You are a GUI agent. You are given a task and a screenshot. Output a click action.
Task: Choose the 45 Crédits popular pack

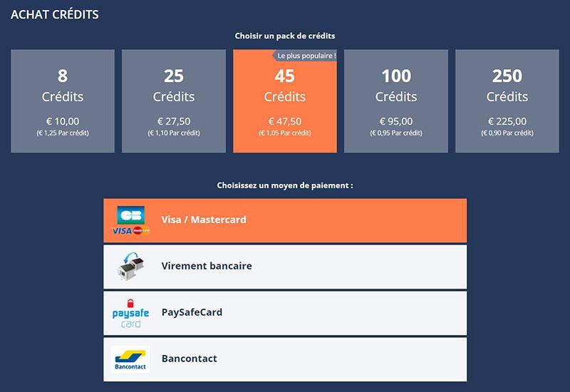coord(285,101)
